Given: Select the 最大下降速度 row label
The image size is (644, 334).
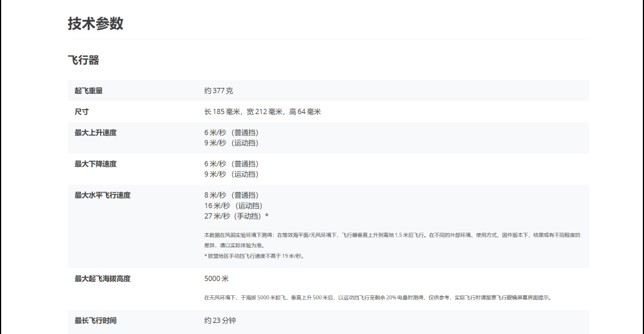Looking at the screenshot, I should (x=95, y=164).
